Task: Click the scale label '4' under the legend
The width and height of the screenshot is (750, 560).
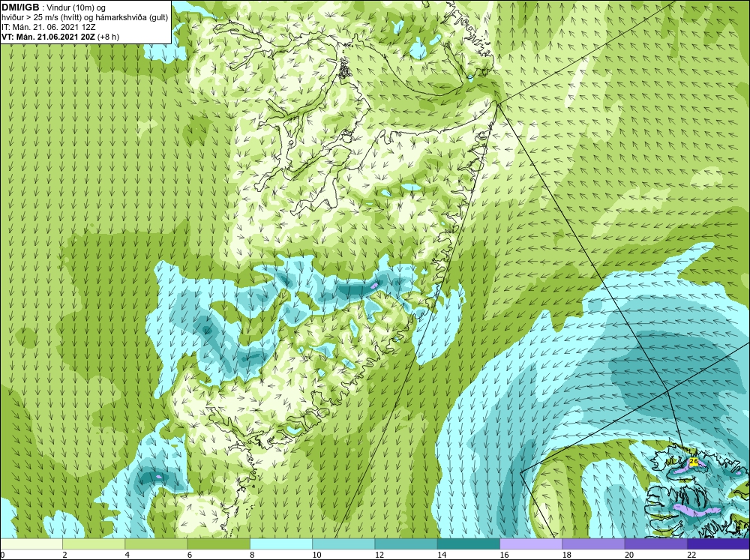Action: (127, 555)
